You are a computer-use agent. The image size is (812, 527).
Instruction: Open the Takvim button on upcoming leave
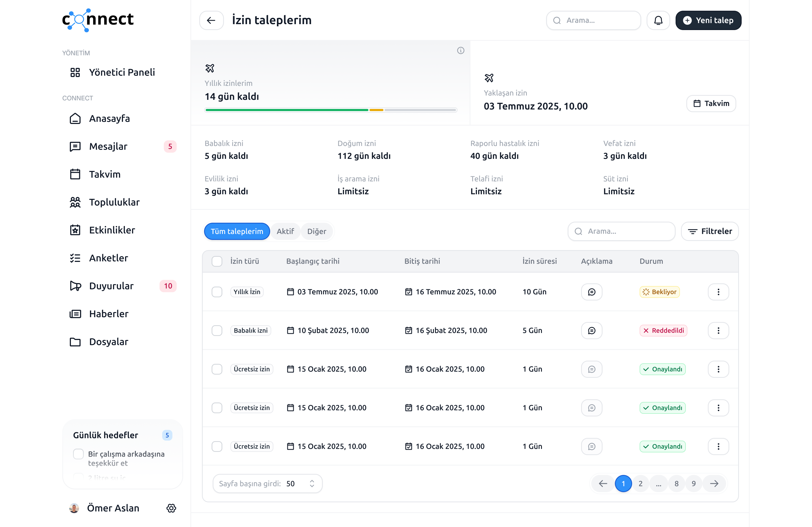(x=711, y=104)
